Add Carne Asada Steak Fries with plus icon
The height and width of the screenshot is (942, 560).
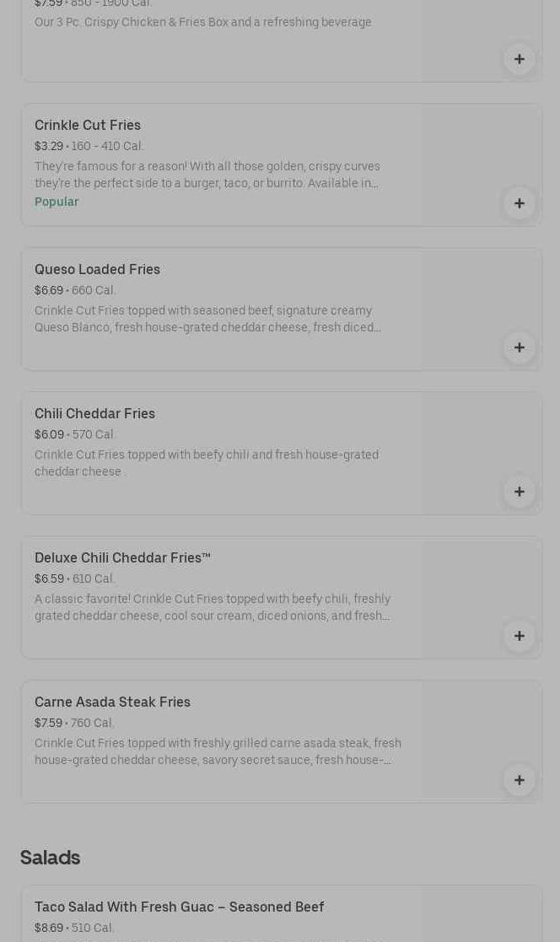point(519,780)
